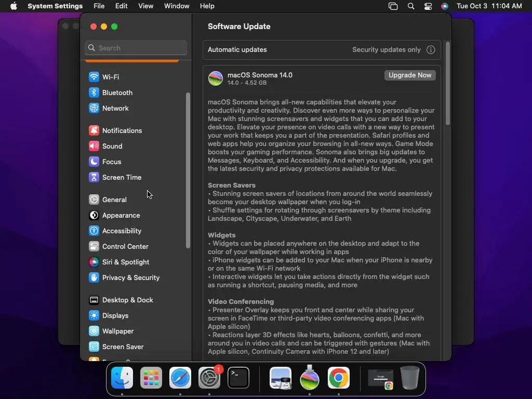Screen dimensions: 532x399
Task: Click Security updates only text
Action: tap(387, 50)
